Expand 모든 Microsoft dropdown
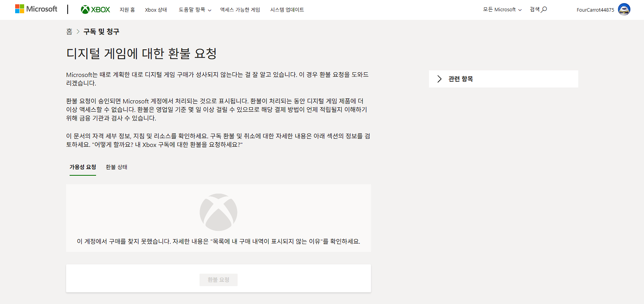 click(x=502, y=9)
